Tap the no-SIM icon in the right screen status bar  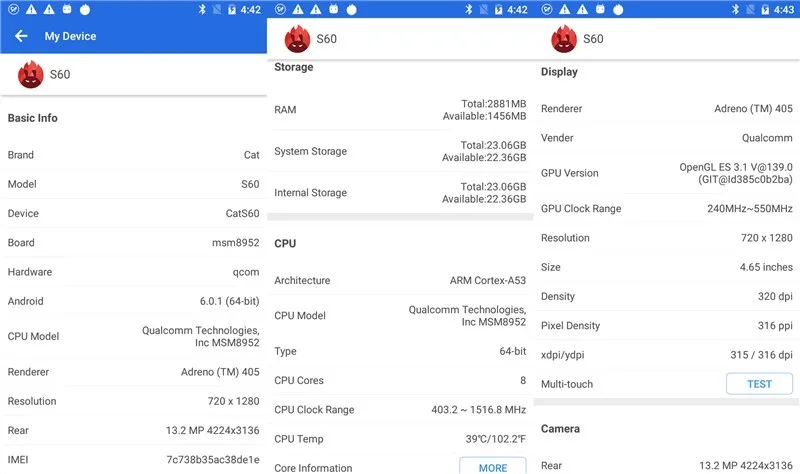coord(750,9)
